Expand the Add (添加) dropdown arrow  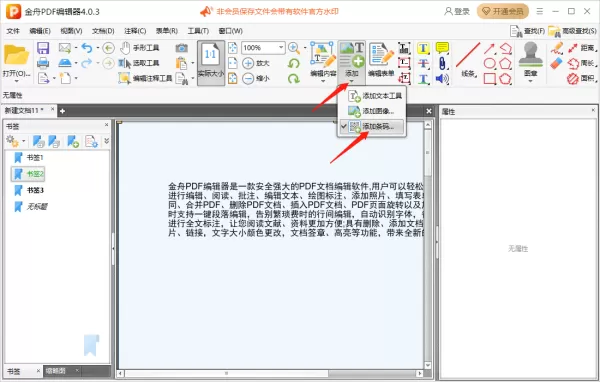(352, 81)
